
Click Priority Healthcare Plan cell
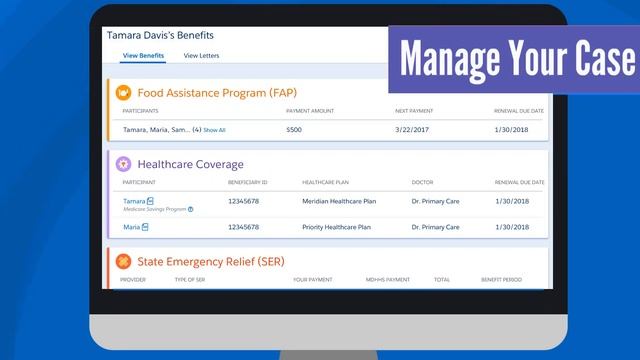pyautogui.click(x=336, y=227)
